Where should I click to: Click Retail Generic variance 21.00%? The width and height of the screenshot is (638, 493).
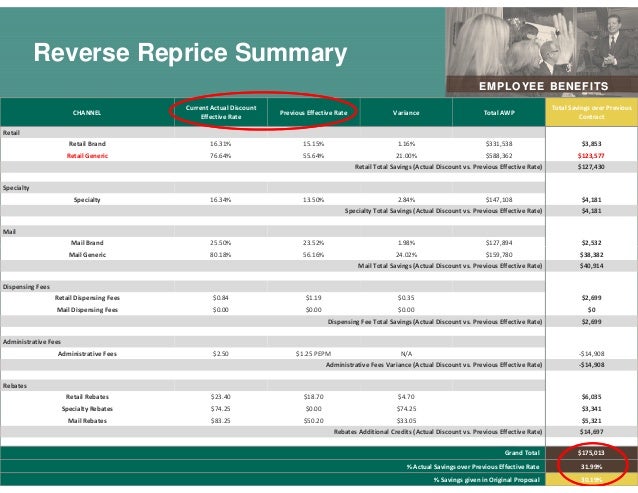pyautogui.click(x=406, y=155)
